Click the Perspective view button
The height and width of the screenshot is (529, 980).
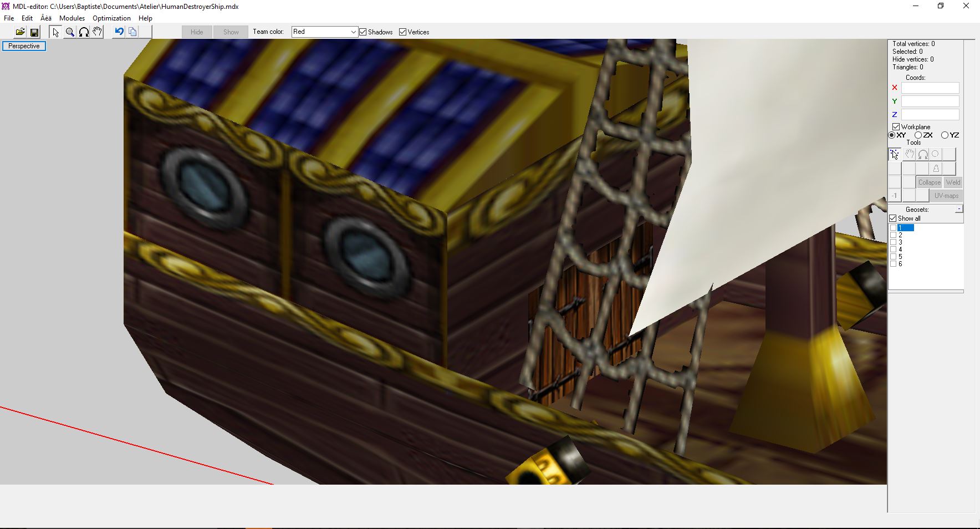24,46
